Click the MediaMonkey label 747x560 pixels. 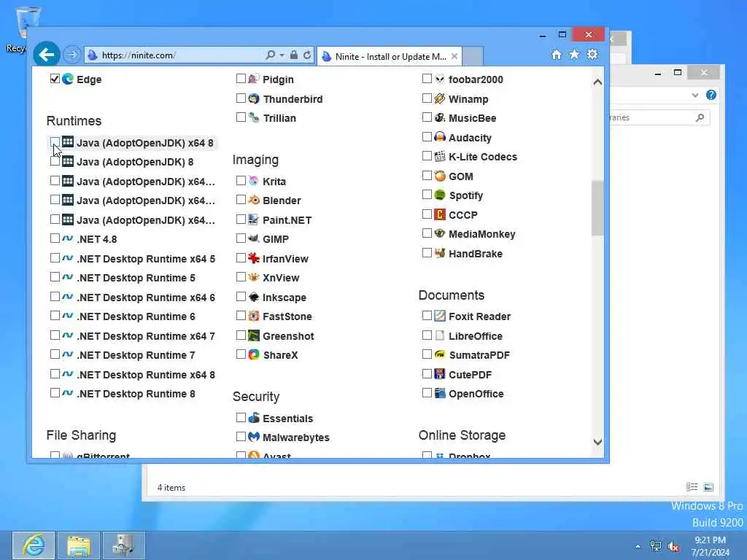[x=481, y=234]
